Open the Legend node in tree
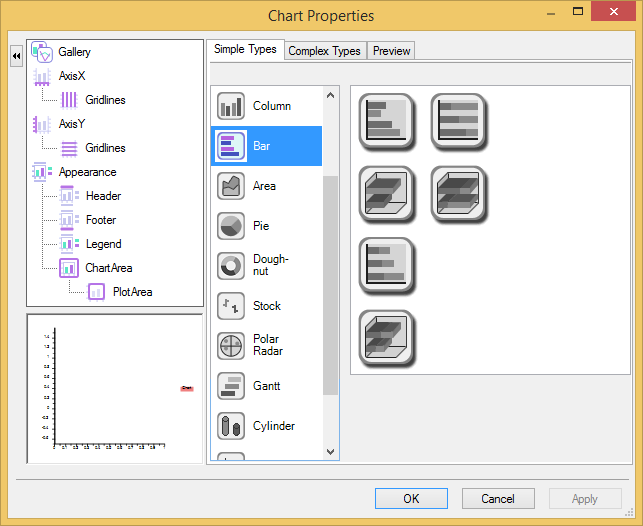The height and width of the screenshot is (526, 643). [103, 244]
